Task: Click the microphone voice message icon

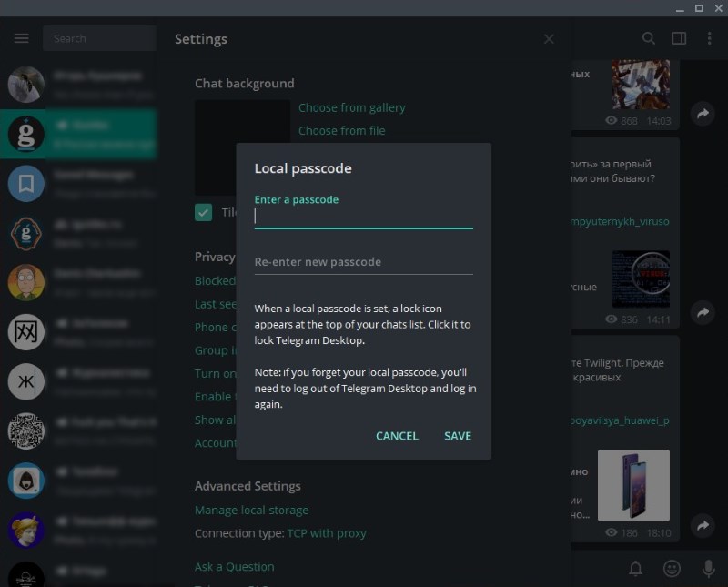Action: point(708,568)
